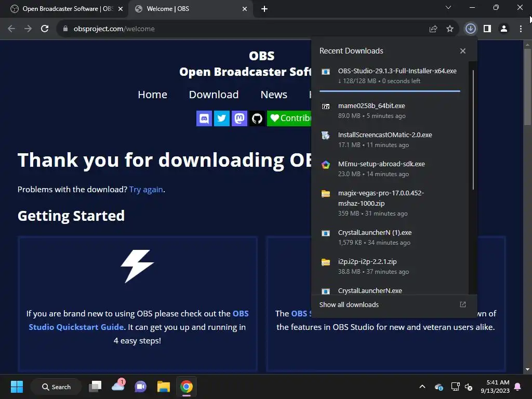Viewport: 532px width, 399px height.
Task: Open the OBS Mastodon icon link
Action: [x=240, y=118]
